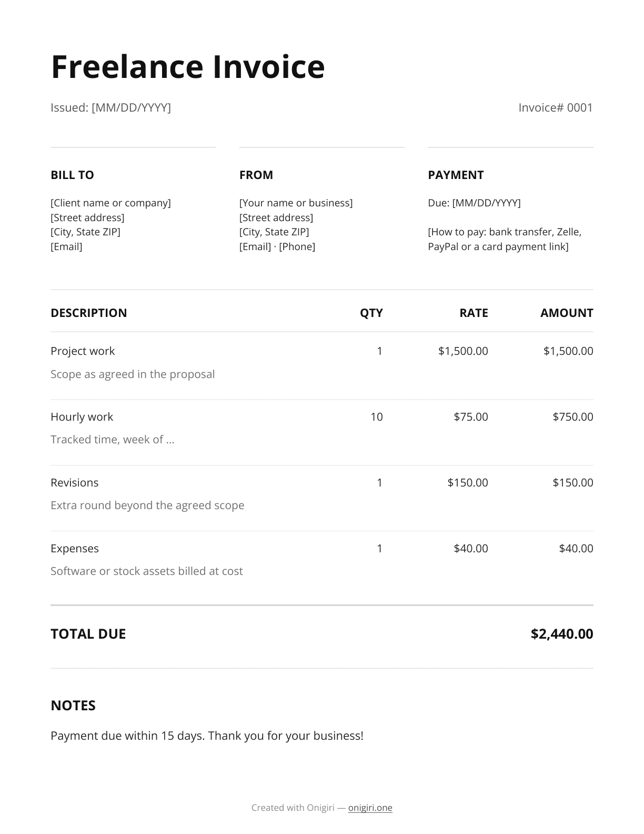Select the Project work rate $1,500.00
The image size is (644, 834).
463,351
